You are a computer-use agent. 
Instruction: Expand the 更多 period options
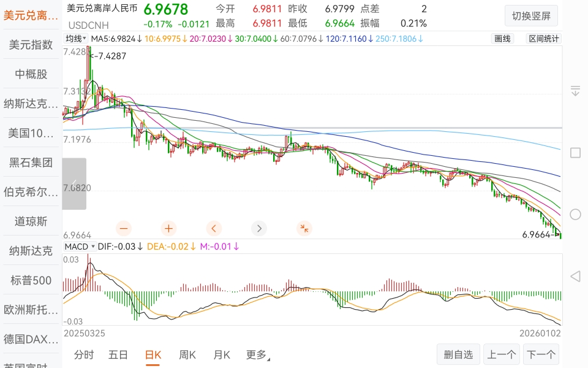258,355
